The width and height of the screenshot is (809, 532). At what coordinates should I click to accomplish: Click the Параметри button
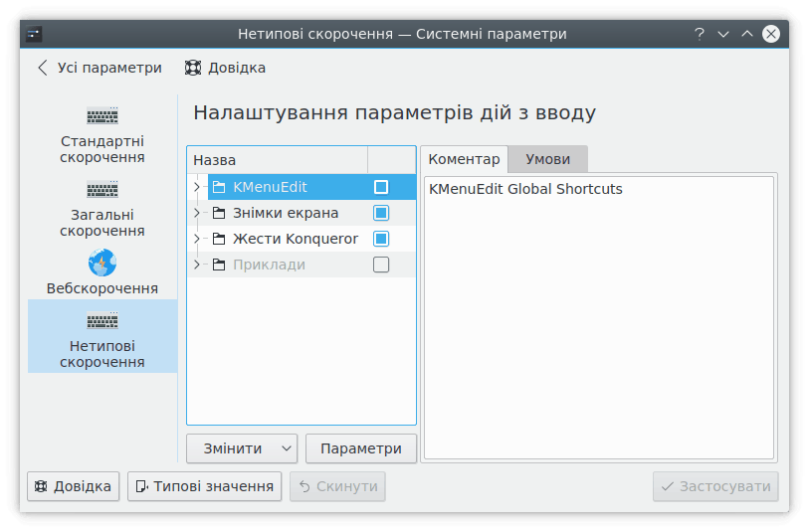tap(360, 448)
